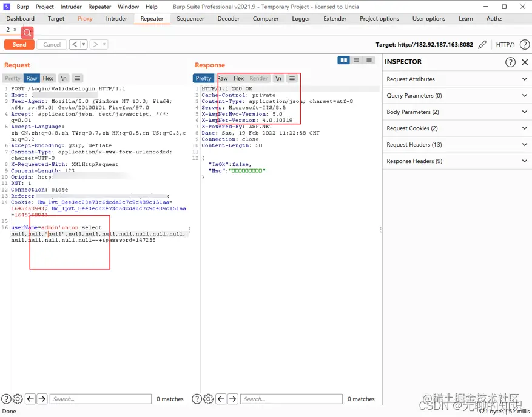Open the response search help icon

[x=197, y=399]
